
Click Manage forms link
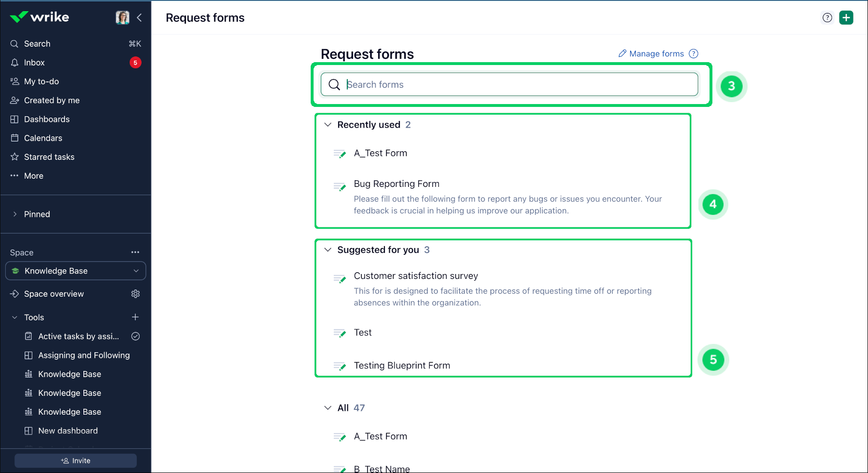click(x=656, y=53)
